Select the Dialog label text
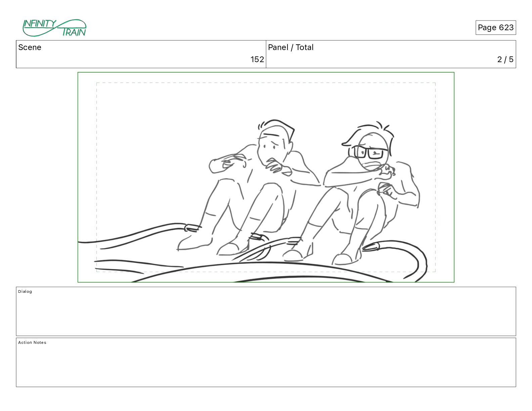The width and height of the screenshot is (532, 411). (25, 291)
